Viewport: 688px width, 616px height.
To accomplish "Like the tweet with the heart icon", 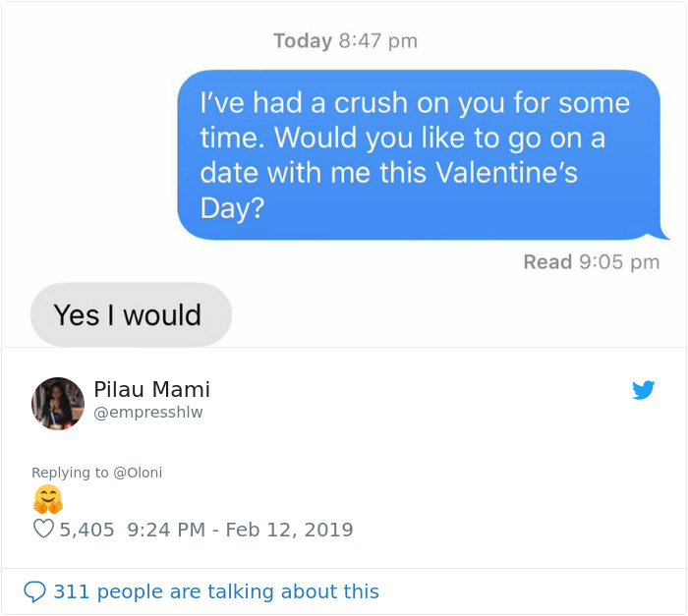I will click(43, 530).
